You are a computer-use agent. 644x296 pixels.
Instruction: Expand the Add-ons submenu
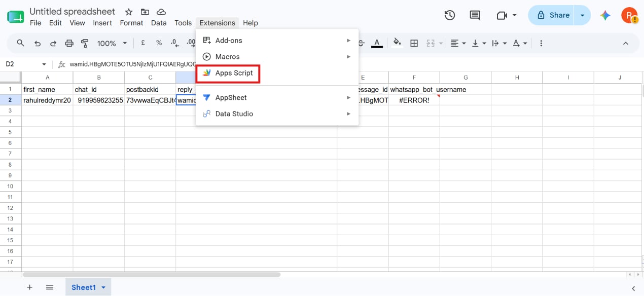pos(277,41)
